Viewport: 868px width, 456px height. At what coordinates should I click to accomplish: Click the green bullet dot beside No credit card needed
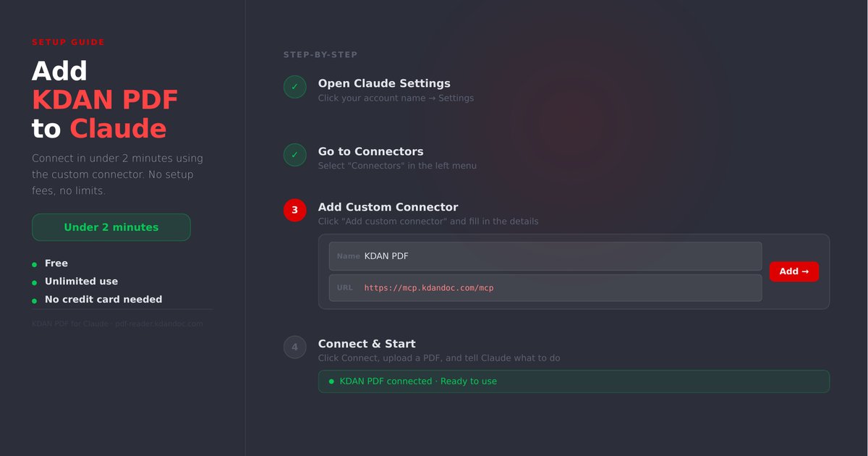point(35,300)
